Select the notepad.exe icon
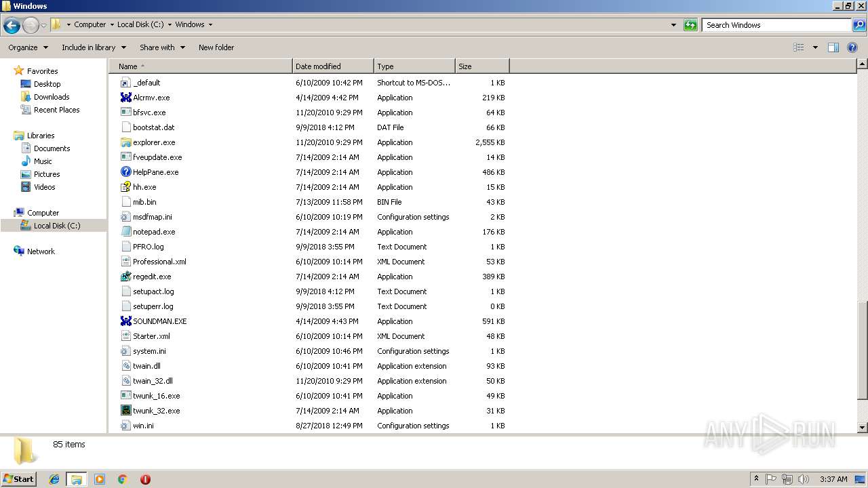The height and width of the screenshot is (488, 868). [125, 232]
